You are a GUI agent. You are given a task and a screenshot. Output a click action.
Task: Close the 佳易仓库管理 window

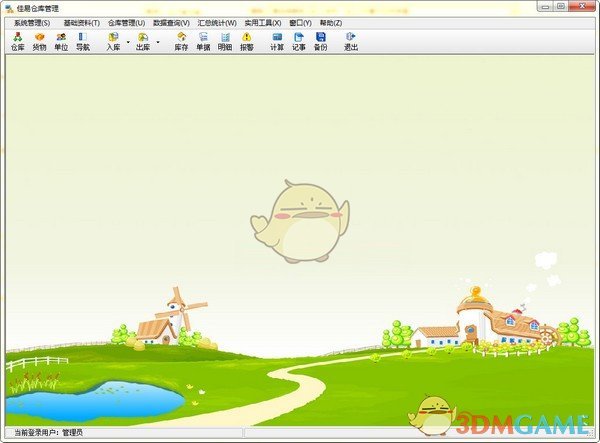click(x=582, y=7)
